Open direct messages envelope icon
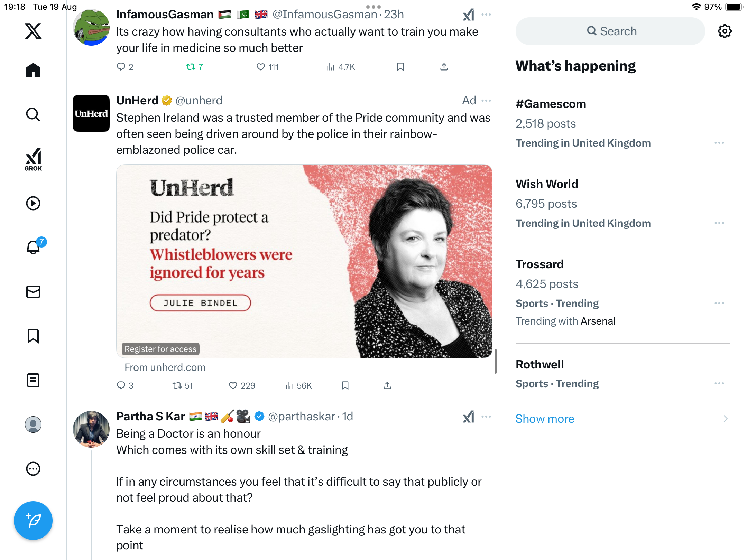This screenshot has height=560, width=747. click(x=33, y=292)
